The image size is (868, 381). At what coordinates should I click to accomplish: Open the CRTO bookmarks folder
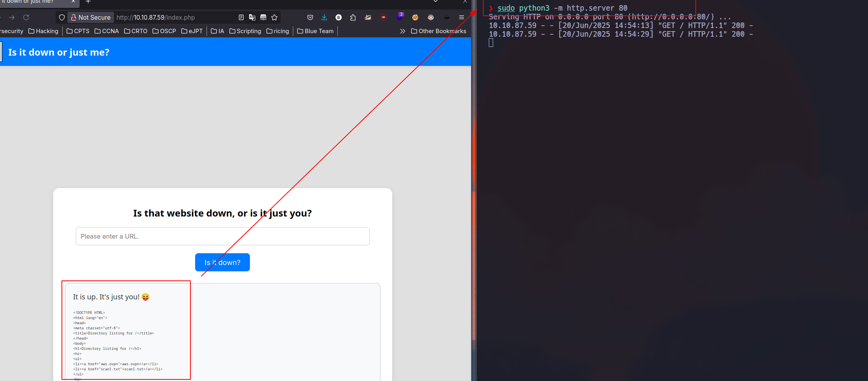136,31
